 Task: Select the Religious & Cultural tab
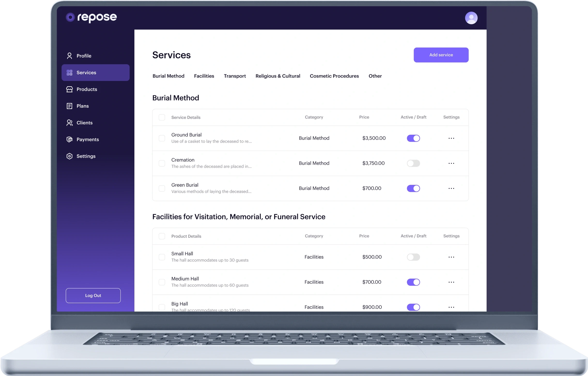[278, 76]
